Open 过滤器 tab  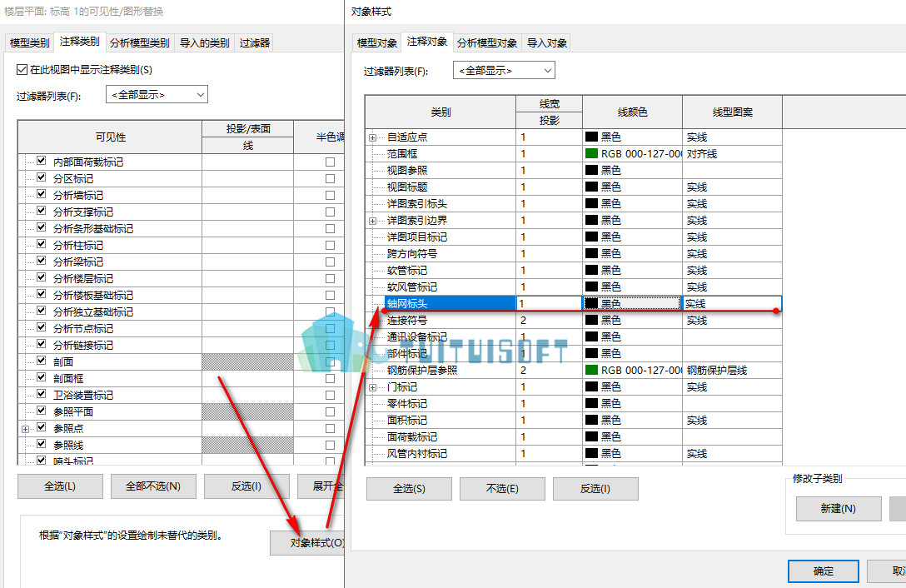(x=255, y=42)
